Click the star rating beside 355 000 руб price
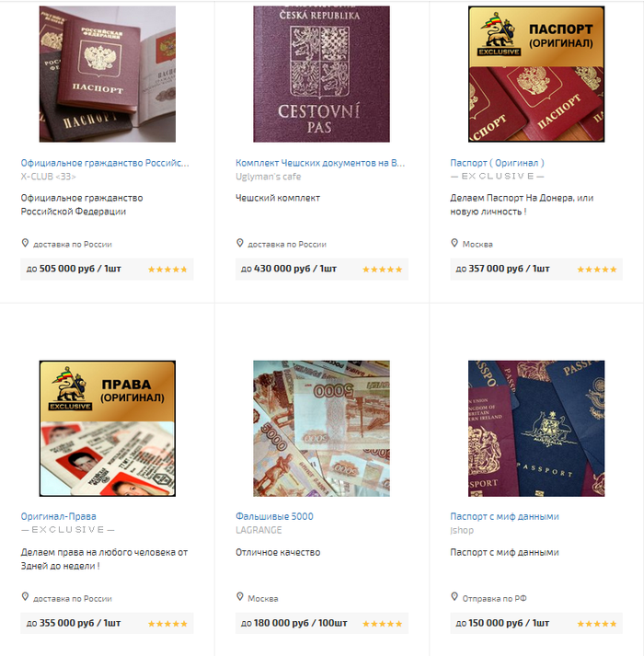 [167, 624]
